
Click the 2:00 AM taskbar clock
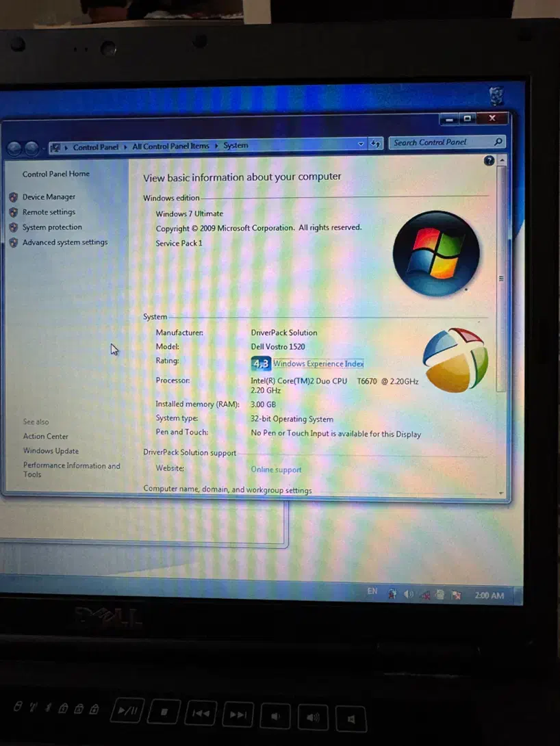(489, 595)
